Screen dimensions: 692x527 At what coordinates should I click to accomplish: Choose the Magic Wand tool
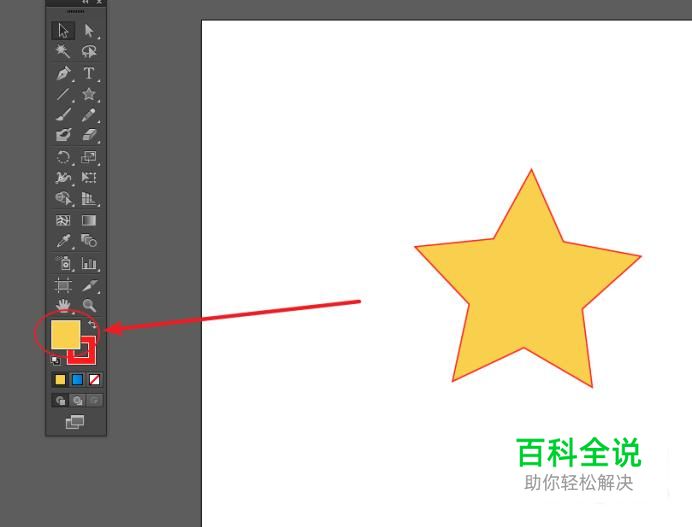click(63, 51)
